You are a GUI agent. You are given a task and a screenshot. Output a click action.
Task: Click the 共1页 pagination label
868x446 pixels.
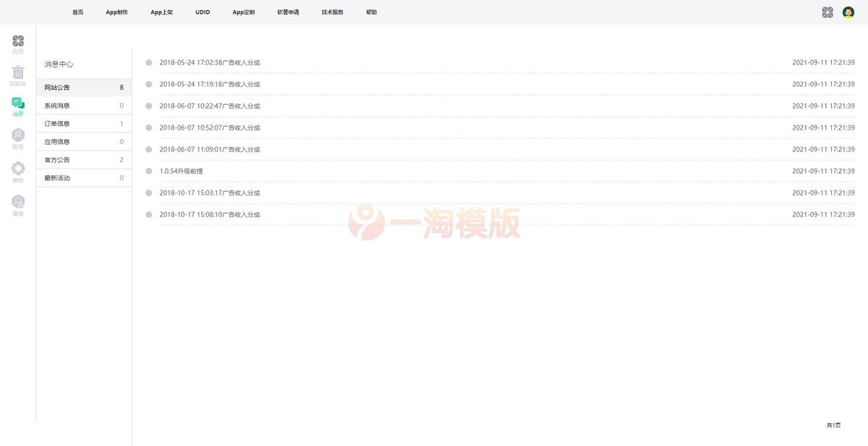(833, 425)
